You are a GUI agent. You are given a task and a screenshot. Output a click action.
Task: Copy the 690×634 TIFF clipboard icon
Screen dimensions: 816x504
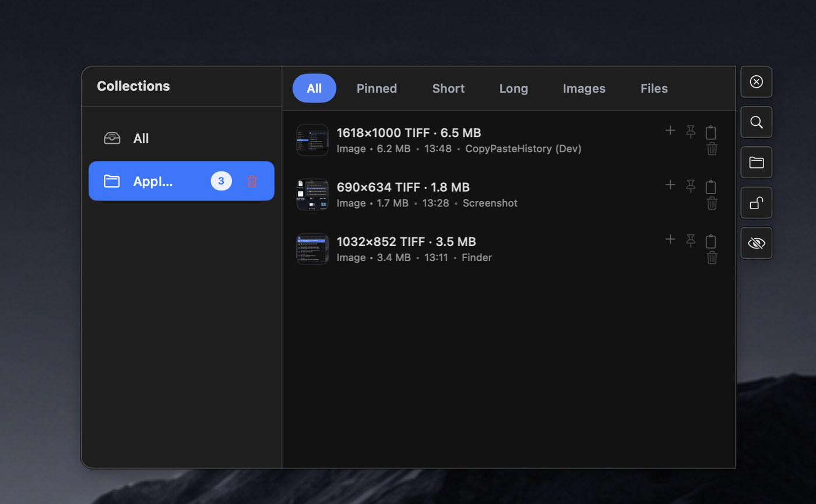coord(711,187)
